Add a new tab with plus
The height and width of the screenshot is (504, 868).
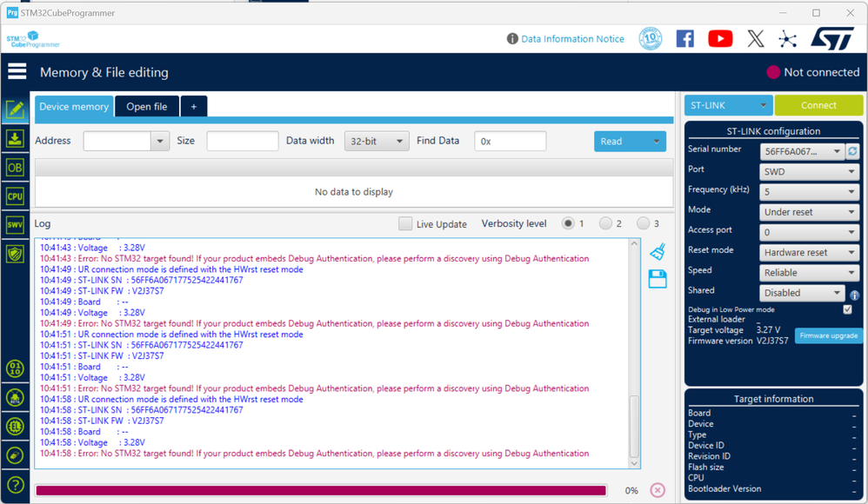pos(194,106)
